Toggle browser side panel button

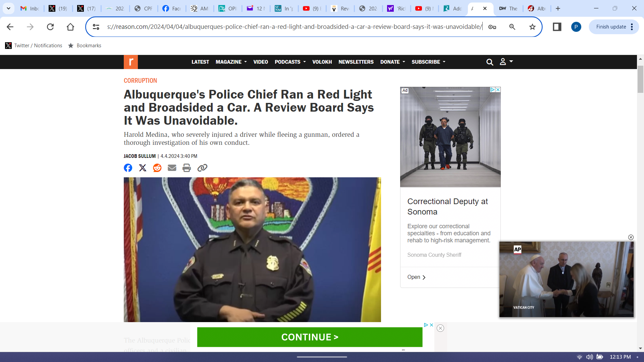click(x=557, y=27)
